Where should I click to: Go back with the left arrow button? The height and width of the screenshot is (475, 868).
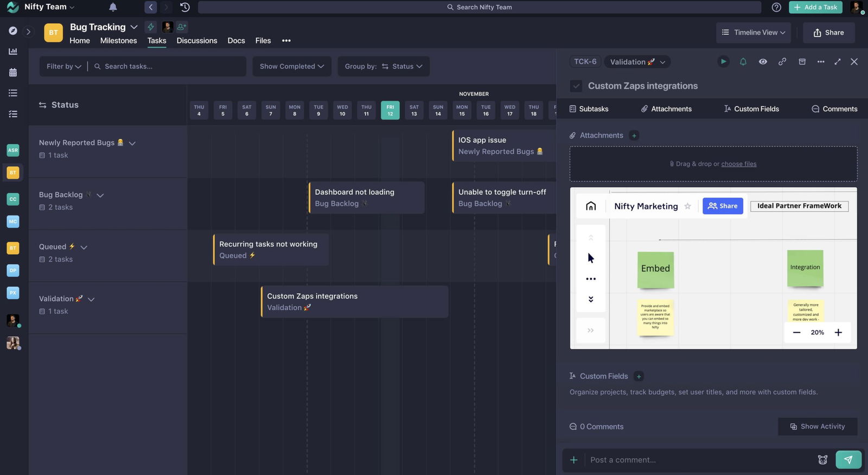click(x=151, y=7)
